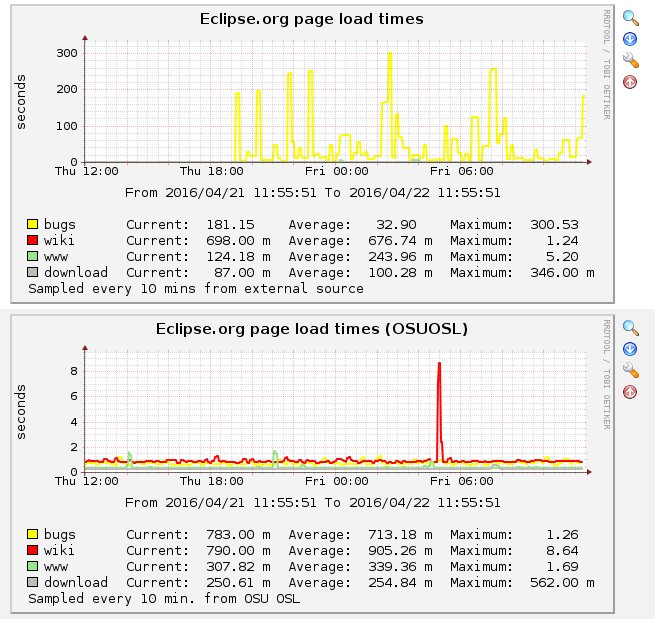Click the OSUOSL www Current value 307.82 m

click(x=239, y=567)
